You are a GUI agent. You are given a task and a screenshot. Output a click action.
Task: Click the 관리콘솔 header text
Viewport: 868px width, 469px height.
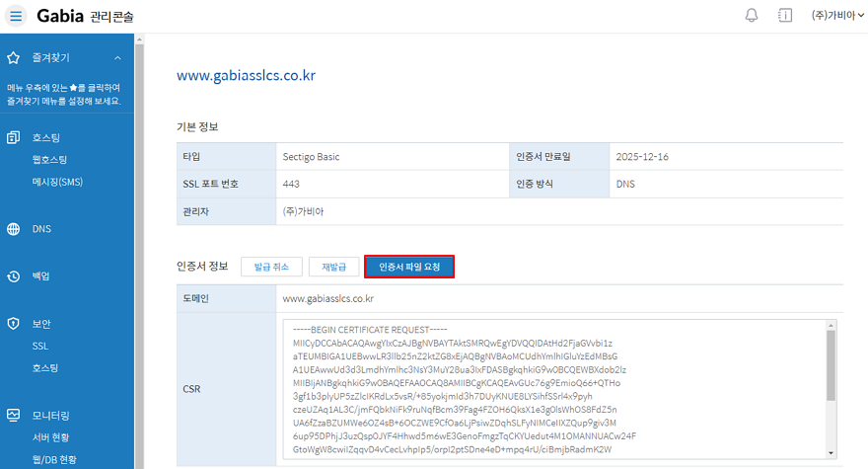pyautogui.click(x=111, y=17)
